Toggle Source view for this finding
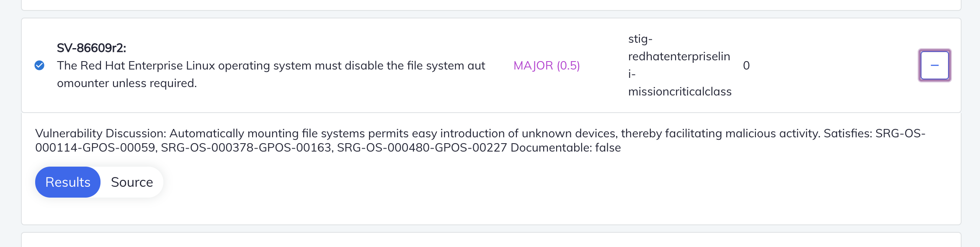Image resolution: width=980 pixels, height=247 pixels. coord(132,182)
